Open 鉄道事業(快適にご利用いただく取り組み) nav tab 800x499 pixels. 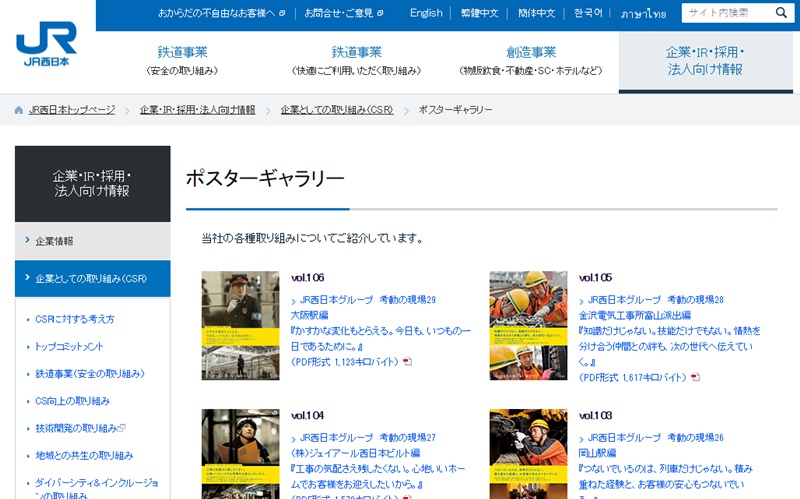pyautogui.click(x=356, y=61)
